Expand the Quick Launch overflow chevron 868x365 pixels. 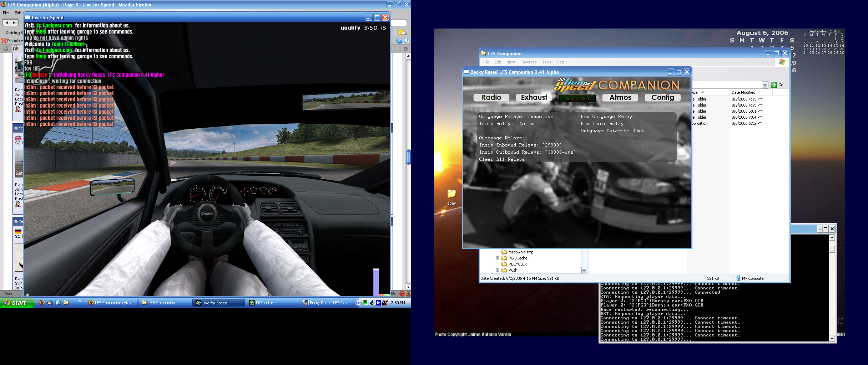(80, 301)
